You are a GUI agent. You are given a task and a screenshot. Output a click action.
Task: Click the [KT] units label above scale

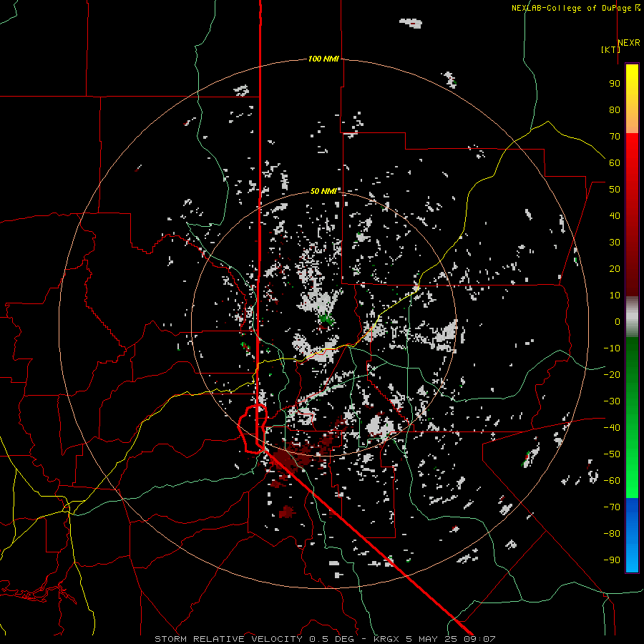click(x=610, y=49)
